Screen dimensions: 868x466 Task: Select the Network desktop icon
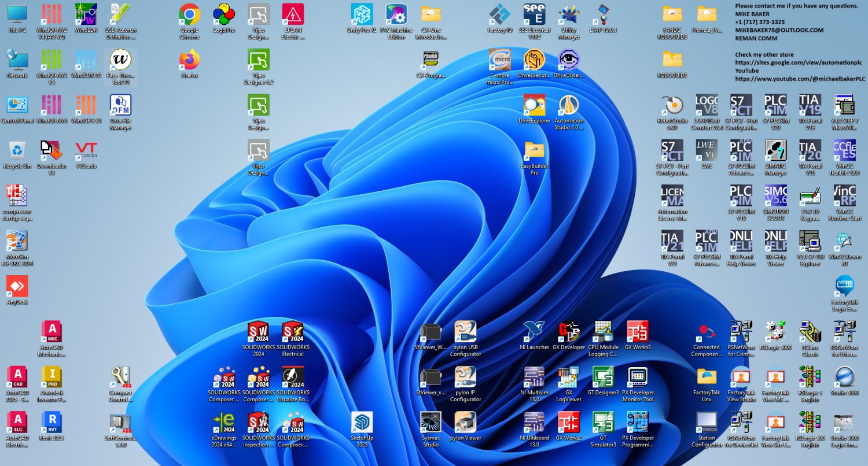[x=17, y=63]
